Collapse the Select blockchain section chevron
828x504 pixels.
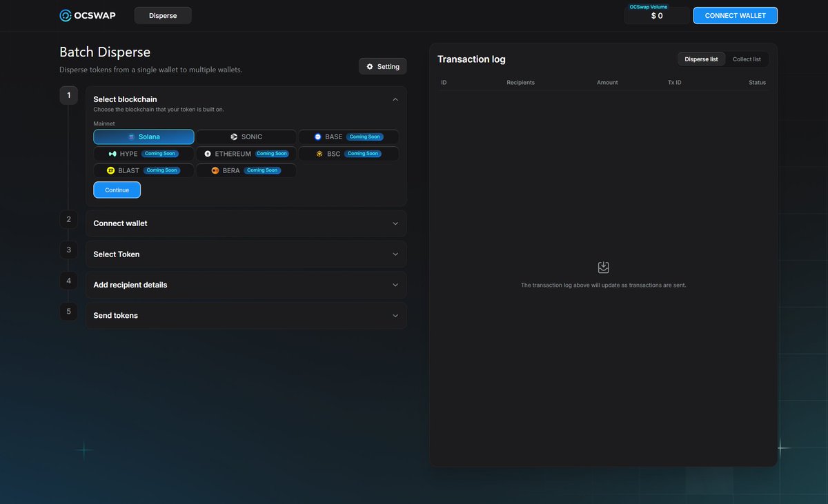395,99
